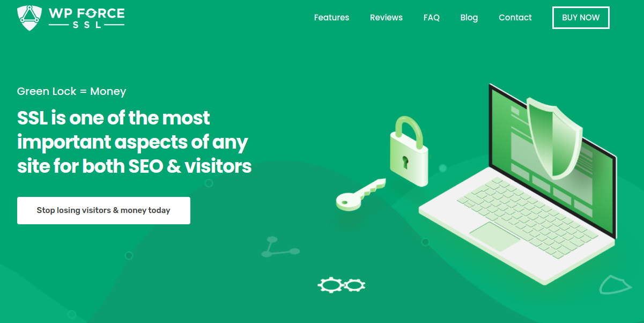Click the white double gears icon
The width and height of the screenshot is (644, 323).
coord(342,284)
